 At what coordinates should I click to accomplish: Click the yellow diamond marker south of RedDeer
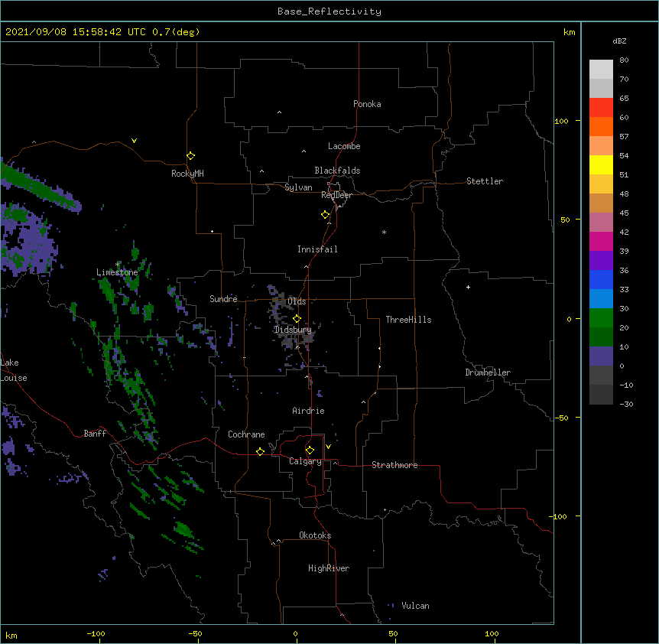326,215
